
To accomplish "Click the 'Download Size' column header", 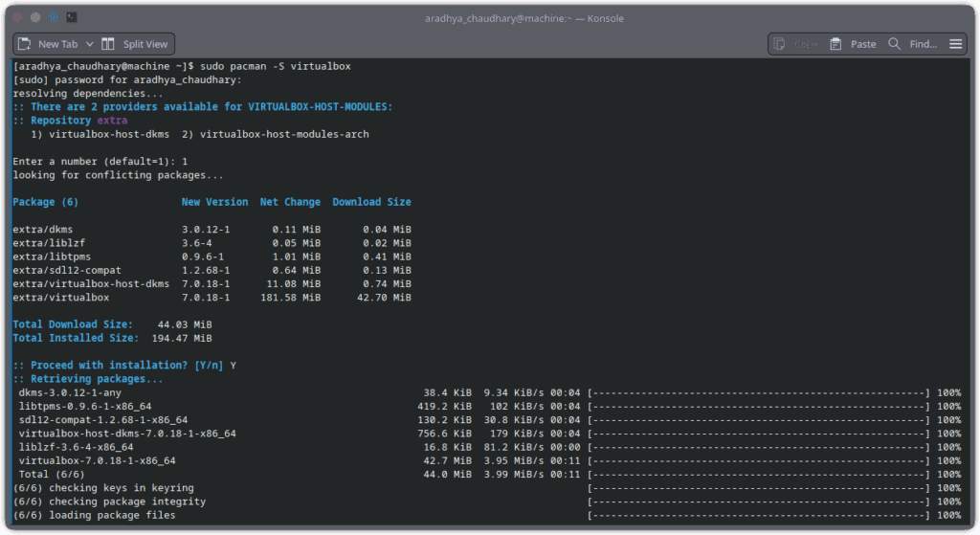I will (x=372, y=202).
